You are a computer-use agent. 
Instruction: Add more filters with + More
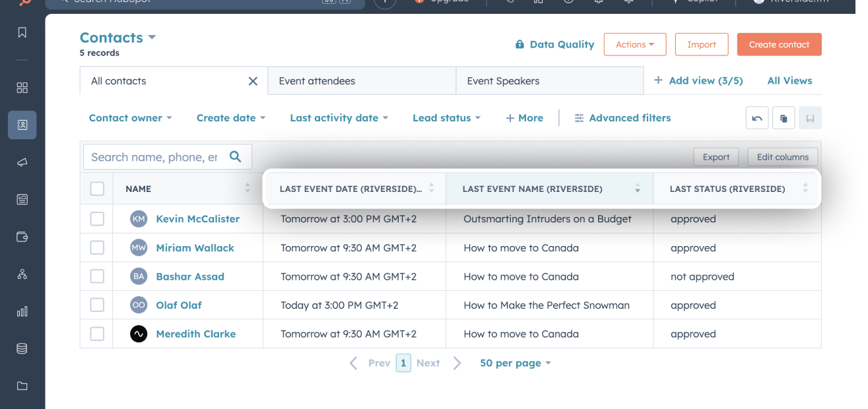pyautogui.click(x=525, y=118)
